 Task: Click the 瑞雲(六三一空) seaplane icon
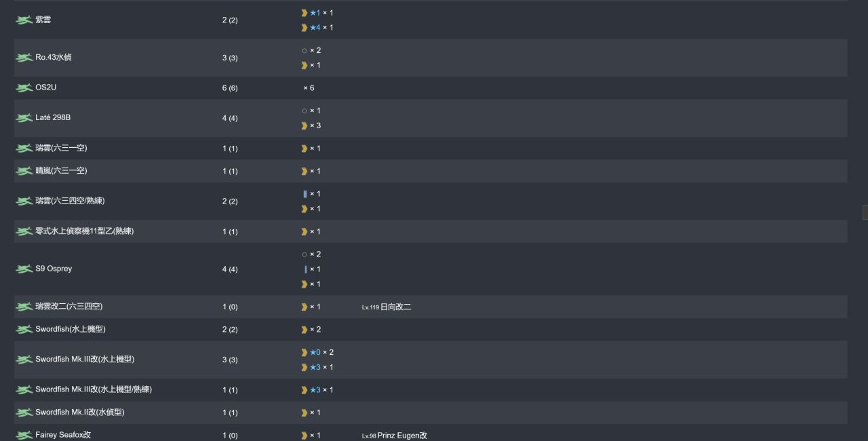(24, 149)
